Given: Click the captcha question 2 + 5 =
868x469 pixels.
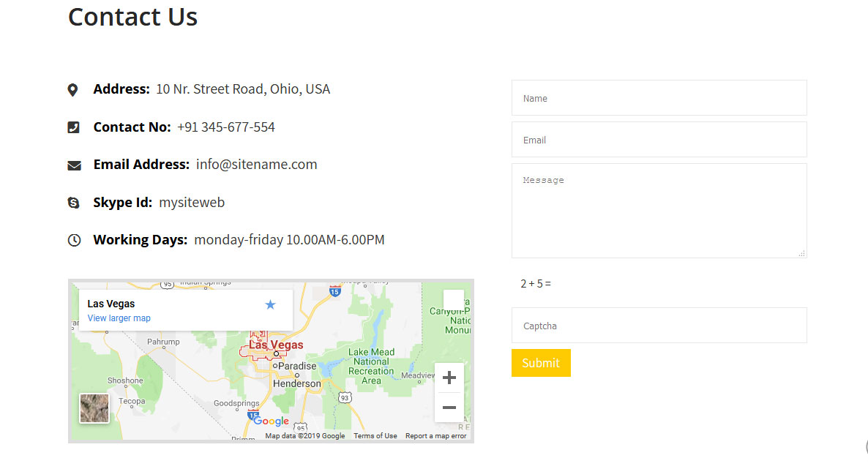Looking at the screenshot, I should (x=536, y=283).
